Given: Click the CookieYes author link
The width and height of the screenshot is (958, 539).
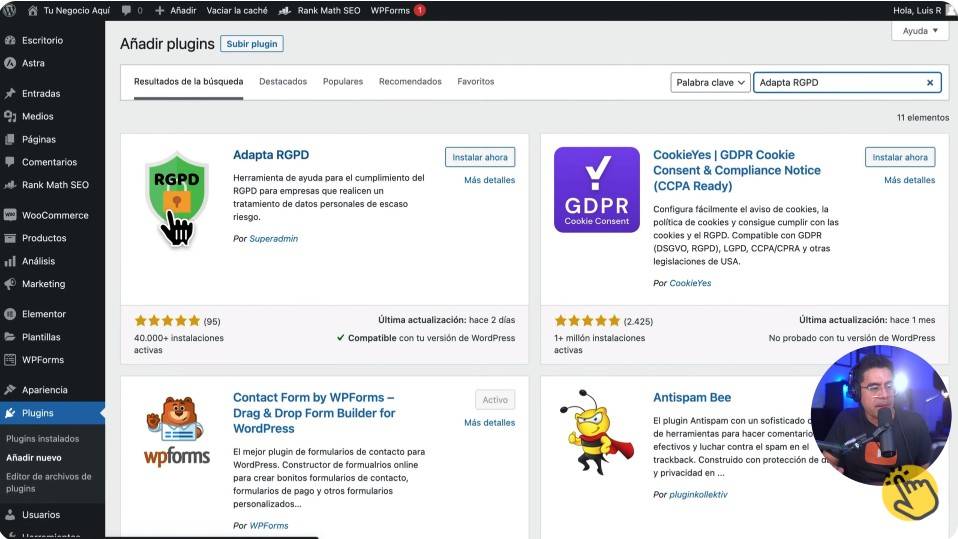Looking at the screenshot, I should coord(690,284).
